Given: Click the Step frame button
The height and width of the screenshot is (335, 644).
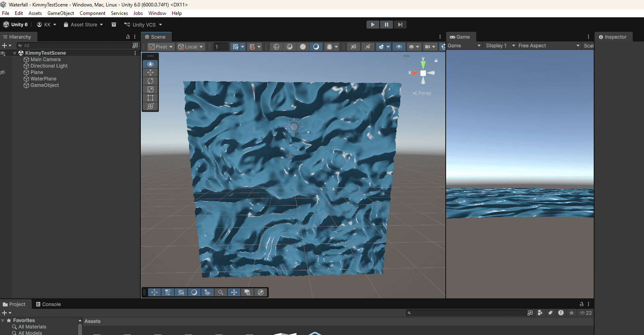Looking at the screenshot, I should pyautogui.click(x=400, y=25).
